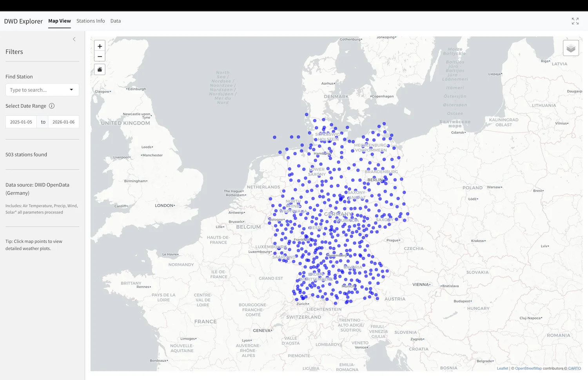Collapse the Filters sidebar panel
The image size is (588, 380).
(x=74, y=39)
